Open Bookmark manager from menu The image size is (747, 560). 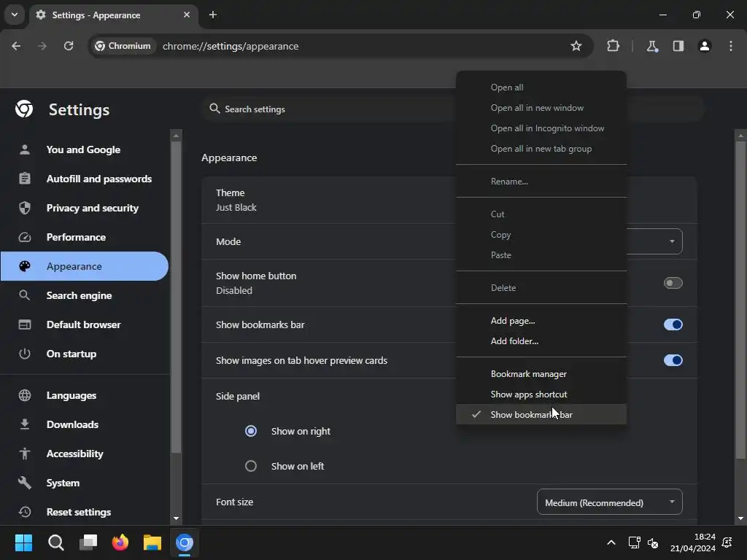click(x=541, y=374)
